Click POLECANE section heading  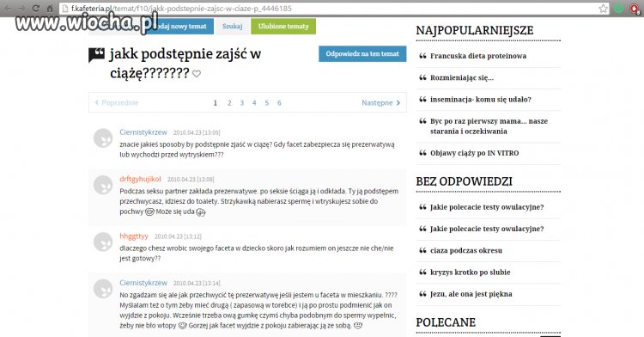(446, 322)
